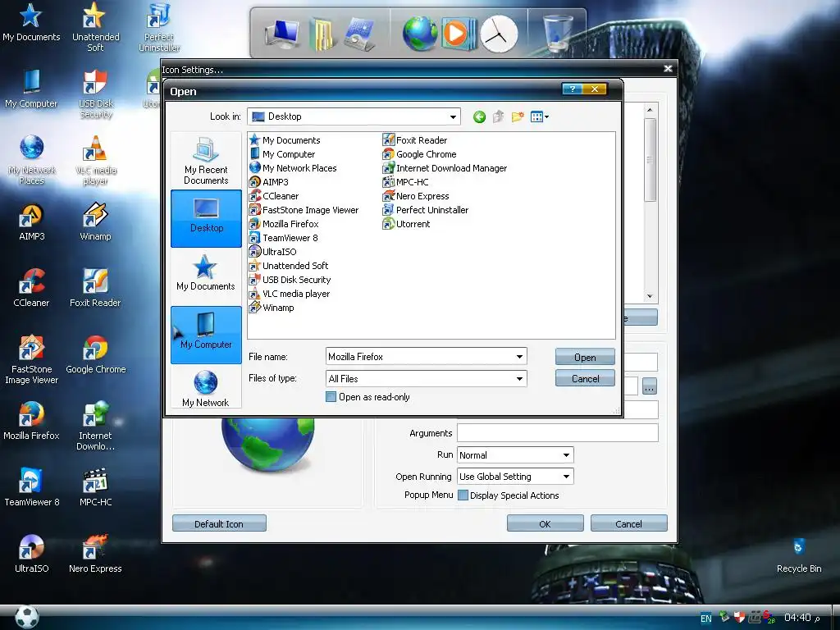The width and height of the screenshot is (840, 630).
Task: Select MPC-HC in the file list
Action: click(x=406, y=182)
